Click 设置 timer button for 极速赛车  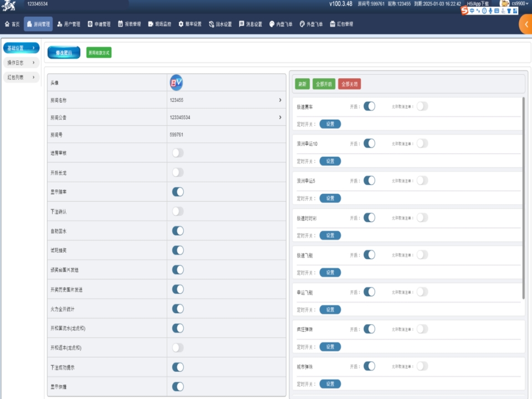pos(330,124)
